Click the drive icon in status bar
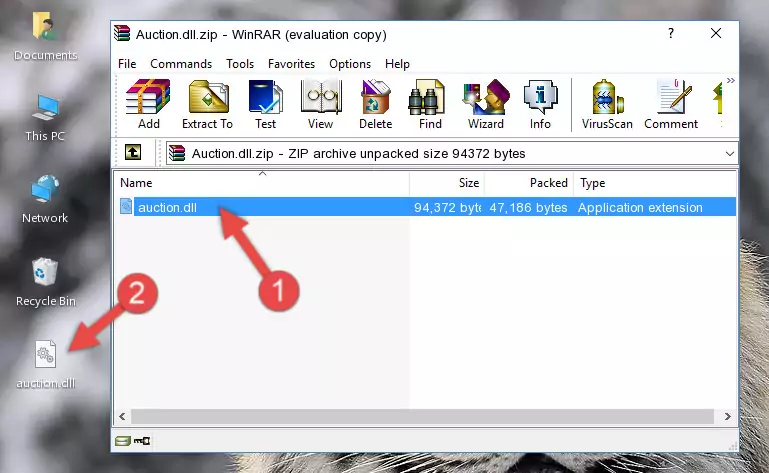Screen dimensions: 769x473 122,441
